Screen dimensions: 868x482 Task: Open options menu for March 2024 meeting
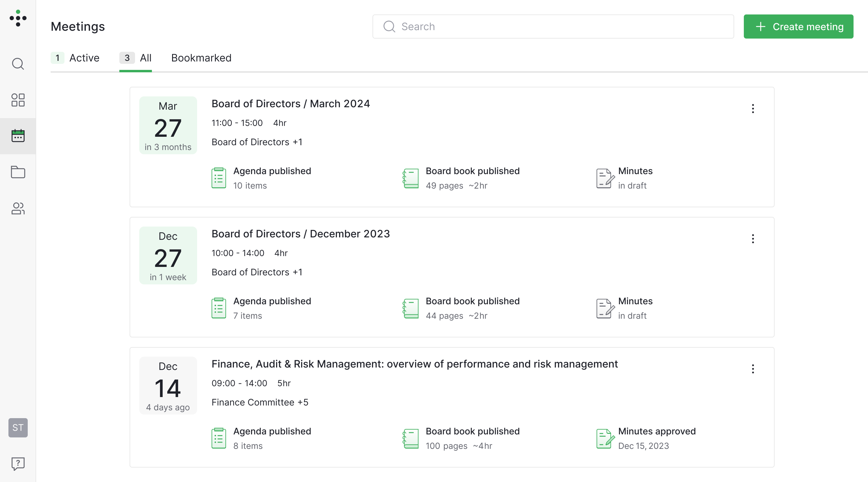point(753,108)
